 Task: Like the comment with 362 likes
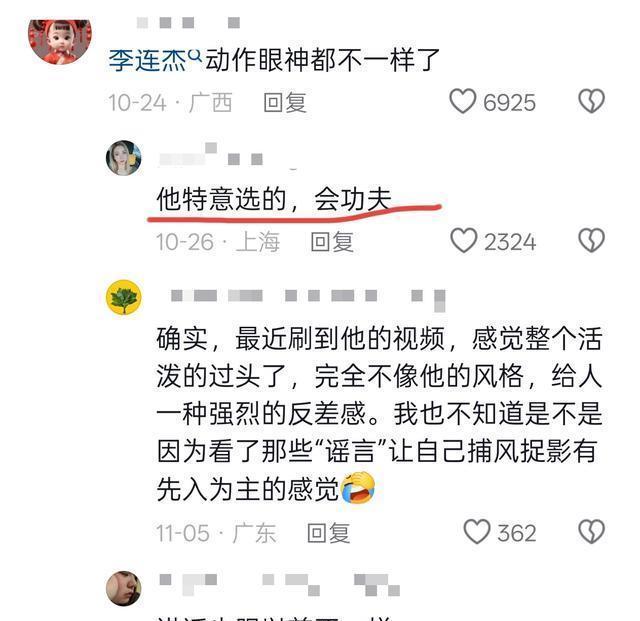pyautogui.click(x=477, y=532)
